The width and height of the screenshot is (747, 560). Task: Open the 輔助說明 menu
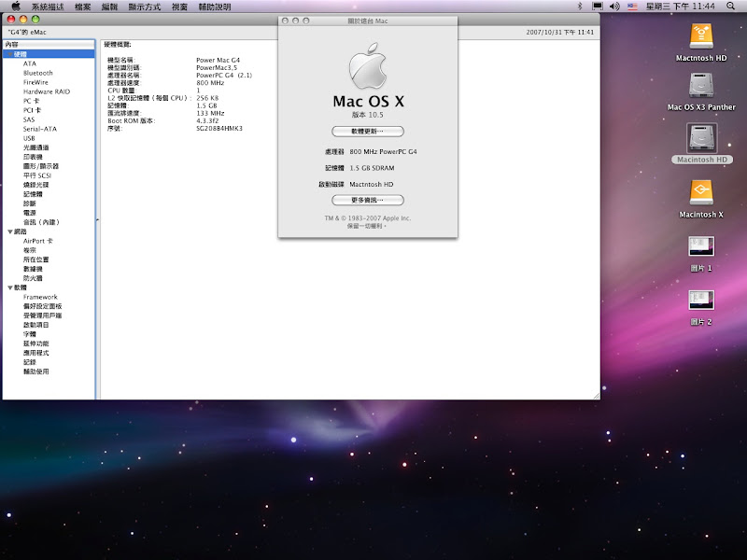(215, 7)
